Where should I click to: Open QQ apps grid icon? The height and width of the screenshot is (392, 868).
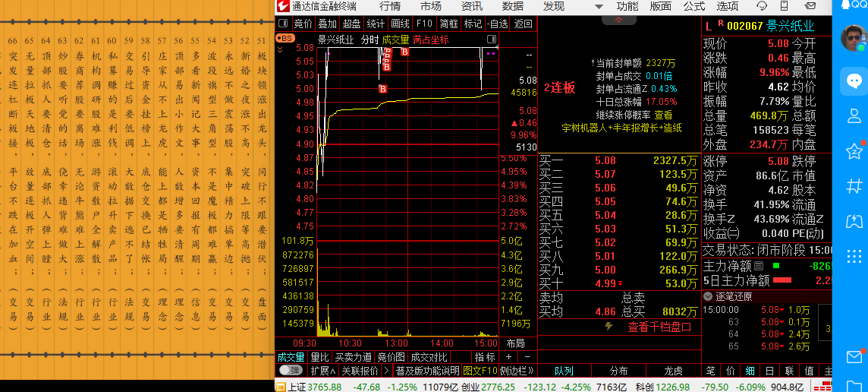[854, 256]
